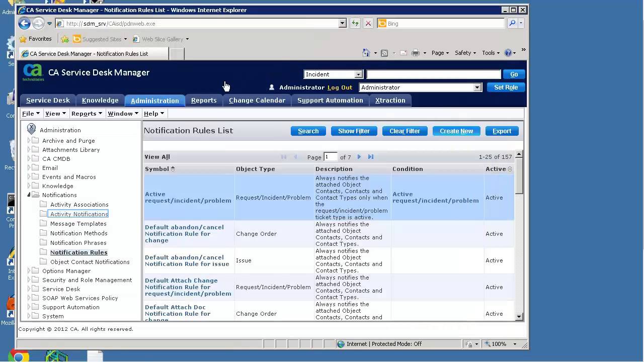The height and width of the screenshot is (362, 644).
Task: Open Chrome from the taskbar
Action: pos(18,356)
